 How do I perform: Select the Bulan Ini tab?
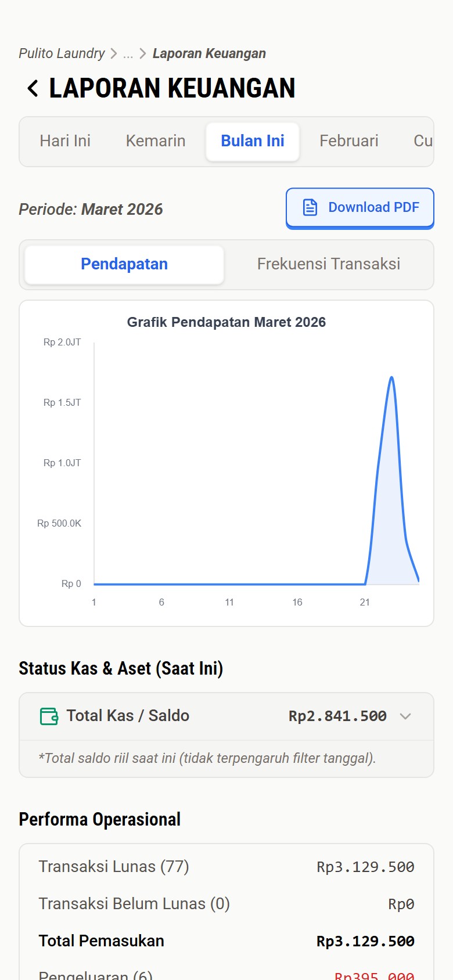(253, 141)
